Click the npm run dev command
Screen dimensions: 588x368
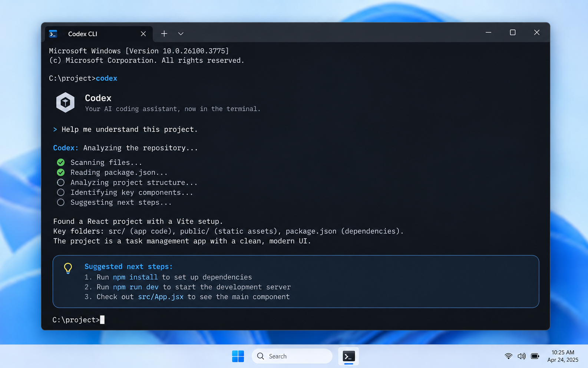pyautogui.click(x=136, y=287)
